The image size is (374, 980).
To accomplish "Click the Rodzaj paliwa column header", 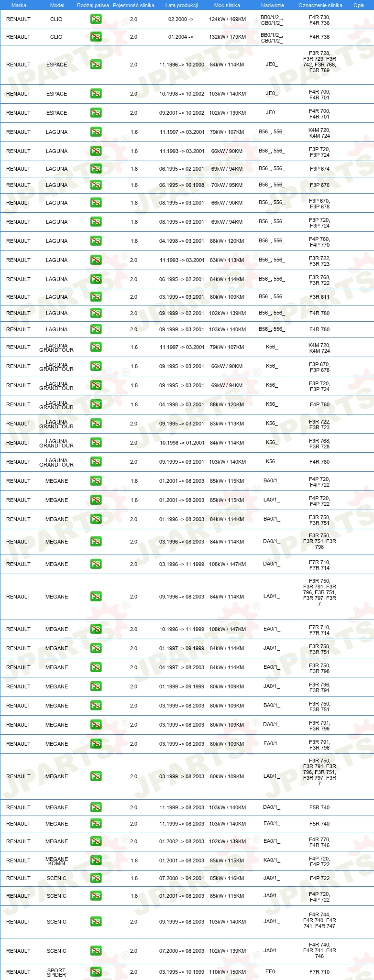I will [93, 5].
